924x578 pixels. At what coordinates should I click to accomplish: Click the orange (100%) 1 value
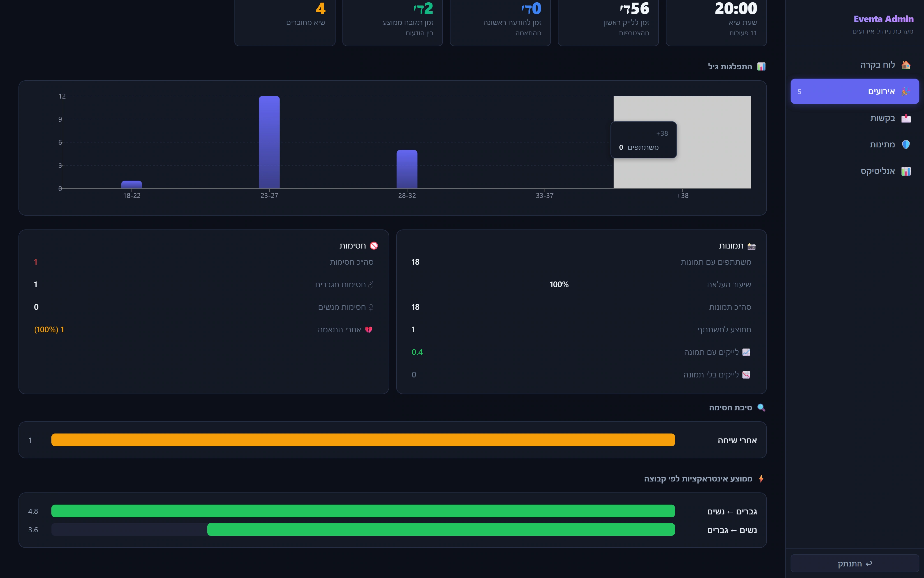(x=49, y=329)
